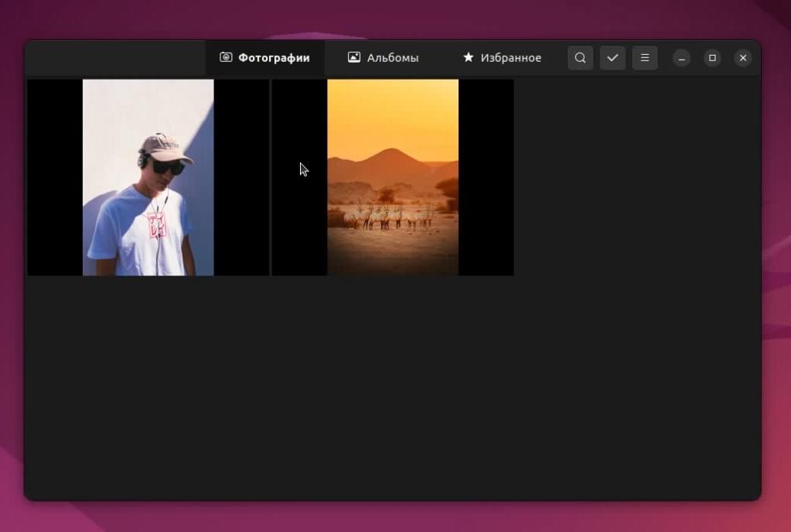Open photo of man in cap
The width and height of the screenshot is (791, 532).
(x=148, y=178)
